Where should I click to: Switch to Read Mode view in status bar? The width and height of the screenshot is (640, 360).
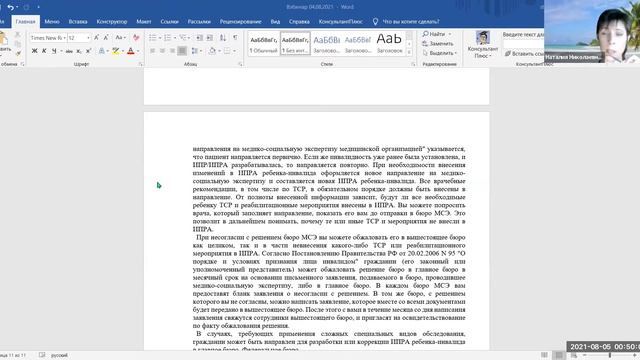click(544, 355)
